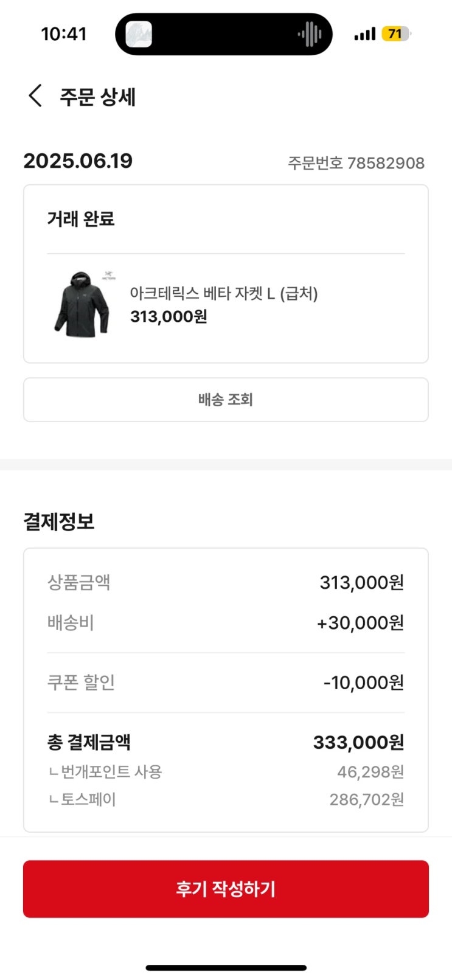Tap the home indicator bar
Screen dimensions: 452x980
226,967
